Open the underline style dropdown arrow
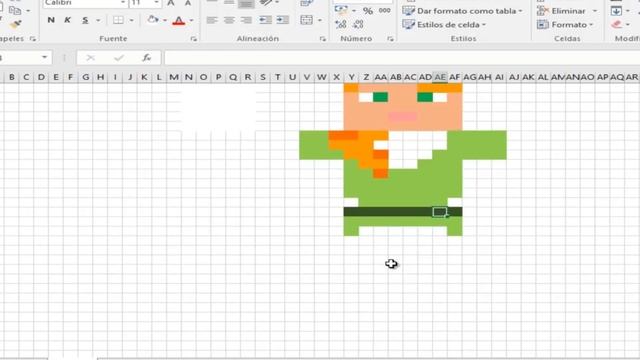This screenshot has width=640, height=360. click(x=98, y=20)
